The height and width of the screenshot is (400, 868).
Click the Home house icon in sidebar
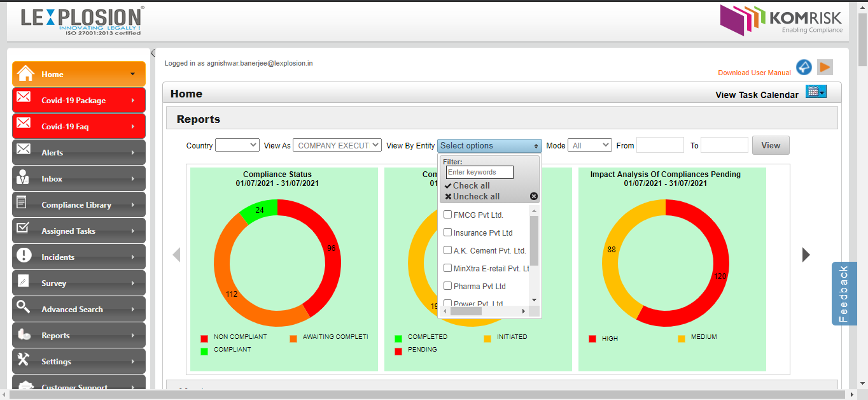pos(25,74)
